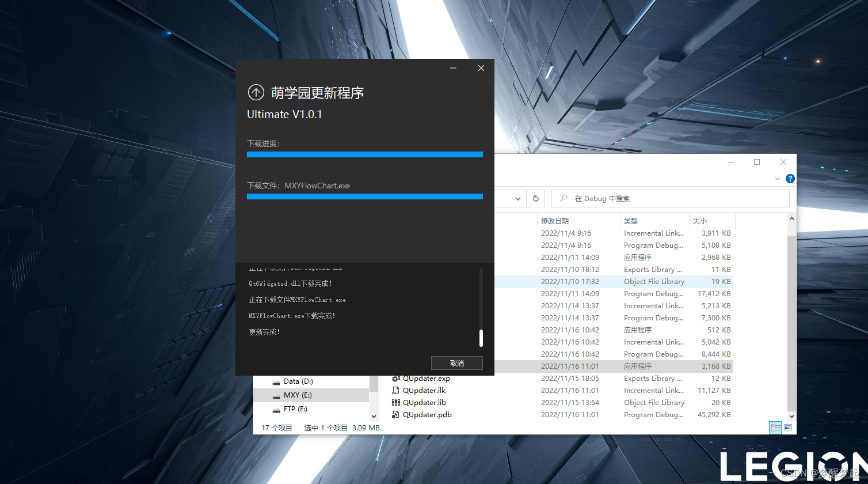
Task: Click the 17,412 KB size cell
Action: (714, 294)
